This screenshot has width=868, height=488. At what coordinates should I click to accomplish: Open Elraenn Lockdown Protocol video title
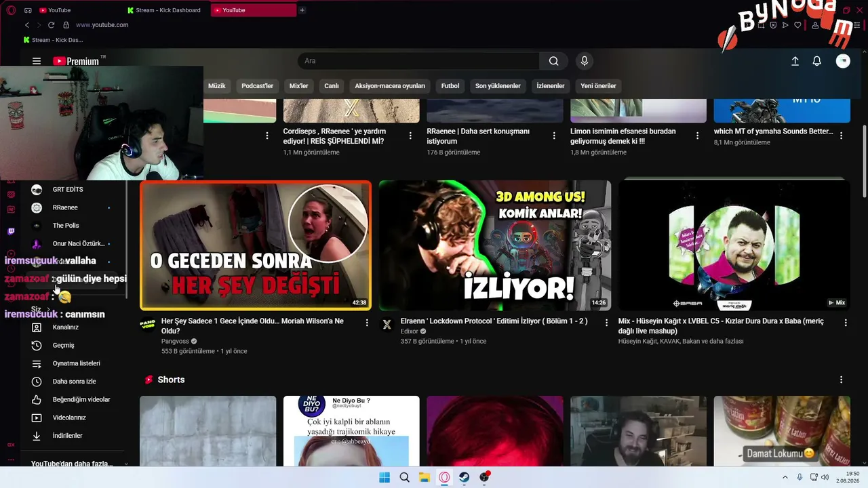tap(494, 321)
